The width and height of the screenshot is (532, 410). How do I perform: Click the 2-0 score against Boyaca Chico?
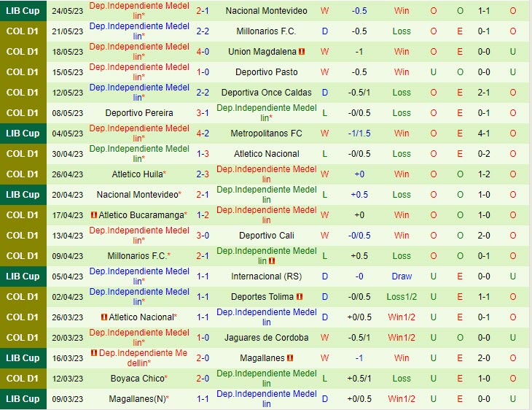pyautogui.click(x=203, y=379)
